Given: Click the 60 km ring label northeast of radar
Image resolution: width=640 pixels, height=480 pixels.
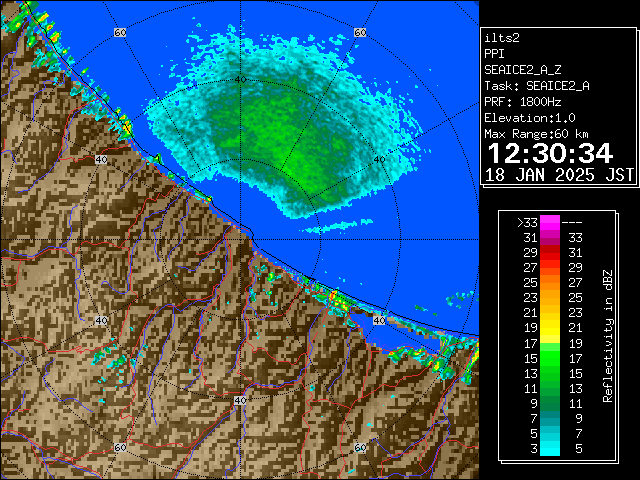Looking at the screenshot, I should (360, 32).
